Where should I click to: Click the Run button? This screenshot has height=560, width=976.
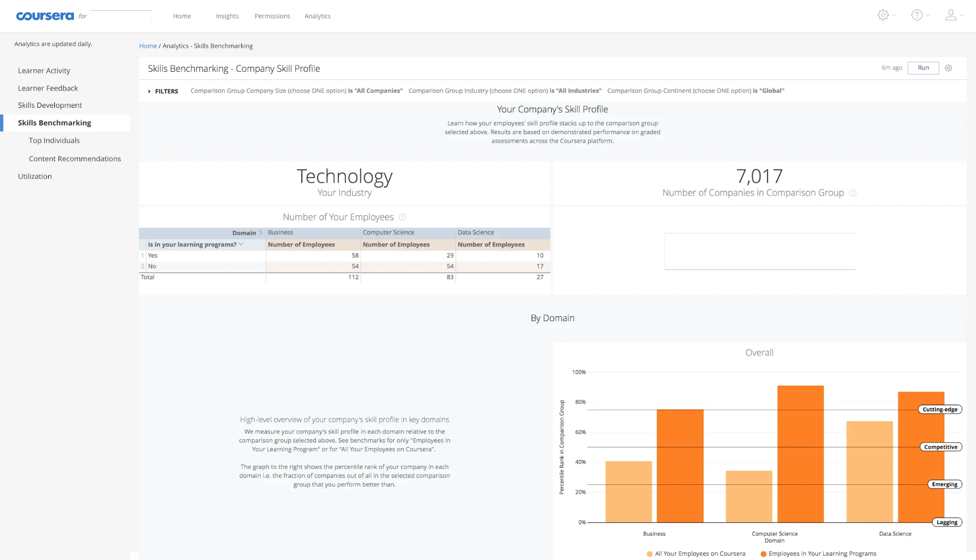click(x=923, y=68)
